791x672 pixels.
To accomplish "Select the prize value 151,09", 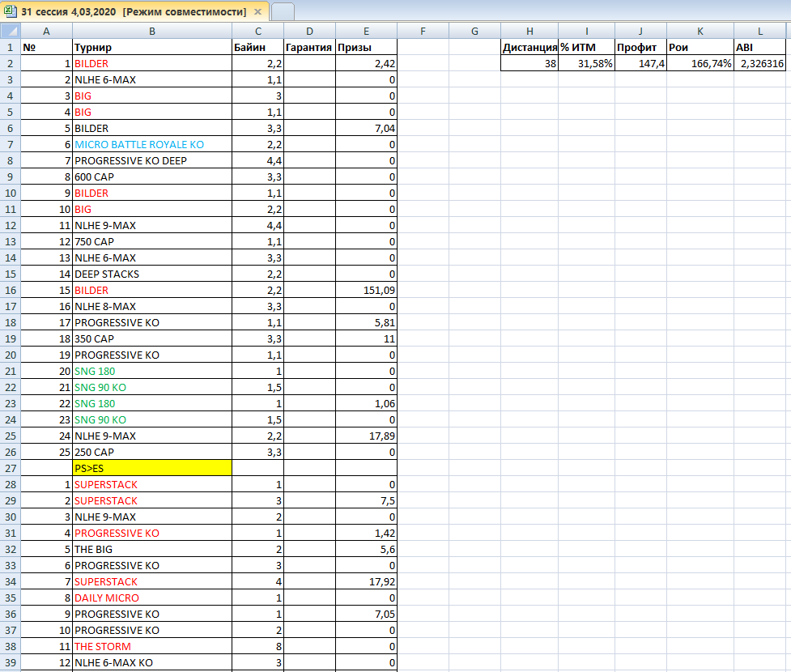I will (366, 290).
